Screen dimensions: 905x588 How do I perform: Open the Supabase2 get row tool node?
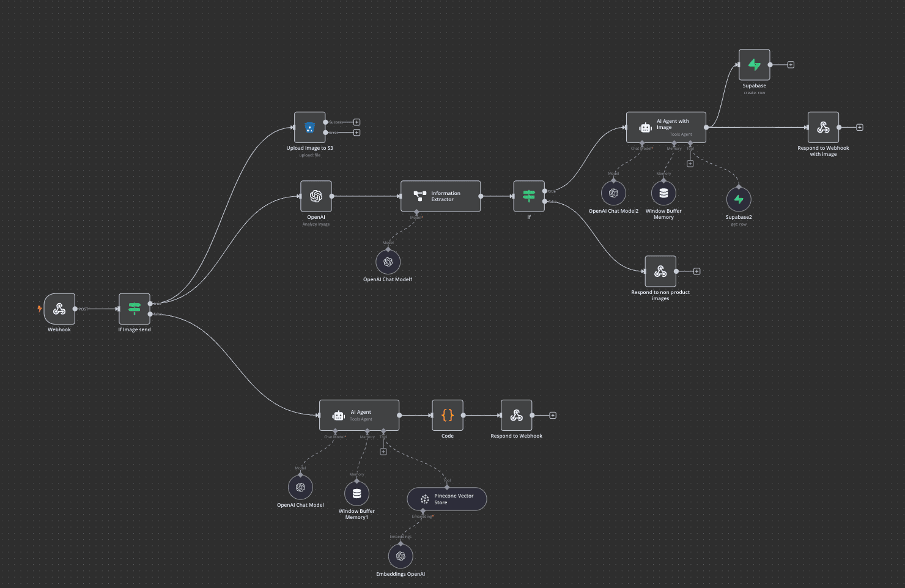tap(739, 199)
